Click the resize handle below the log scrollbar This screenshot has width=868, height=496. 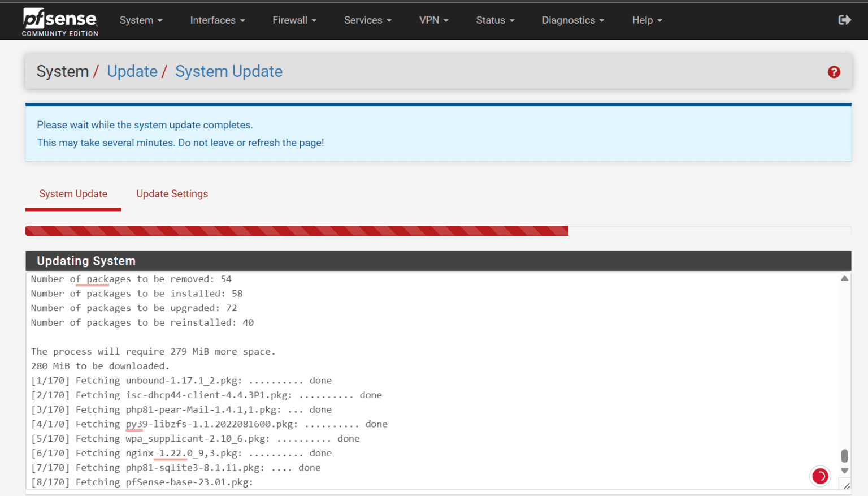click(x=845, y=485)
